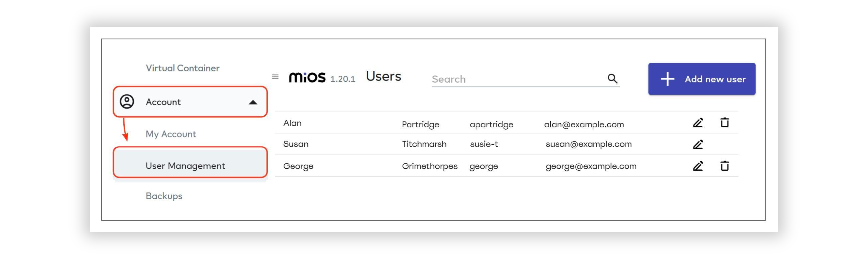Open My Account menu item
This screenshot has width=868, height=259.
(171, 134)
